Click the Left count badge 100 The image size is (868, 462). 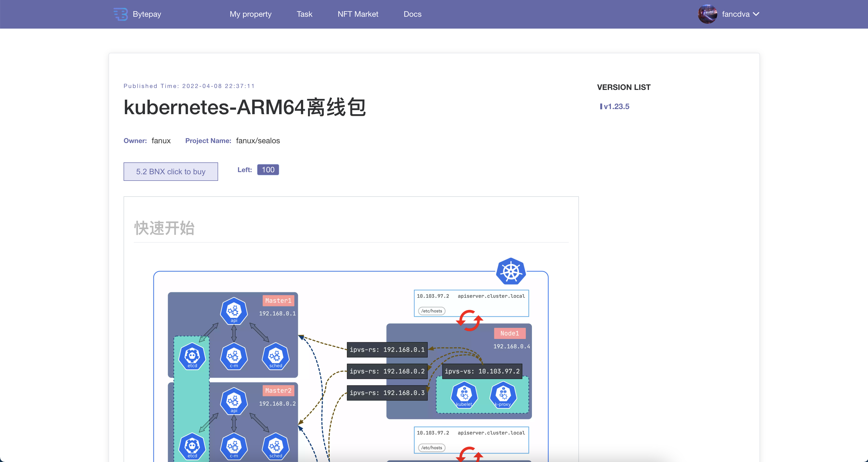coord(268,169)
